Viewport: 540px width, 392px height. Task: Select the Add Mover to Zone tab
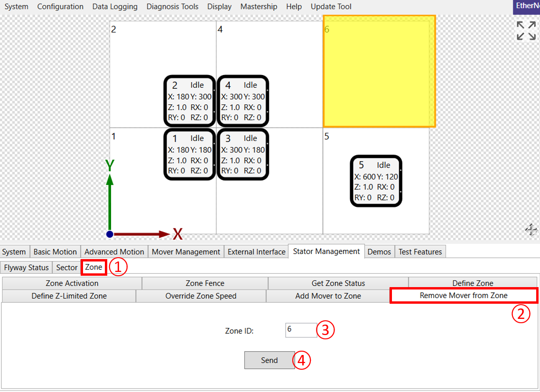(328, 296)
